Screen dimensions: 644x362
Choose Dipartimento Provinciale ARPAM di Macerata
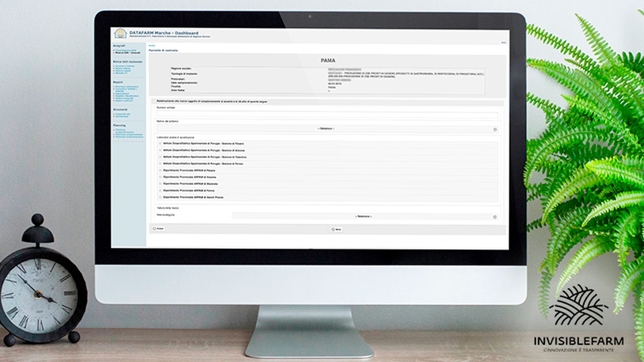point(160,184)
